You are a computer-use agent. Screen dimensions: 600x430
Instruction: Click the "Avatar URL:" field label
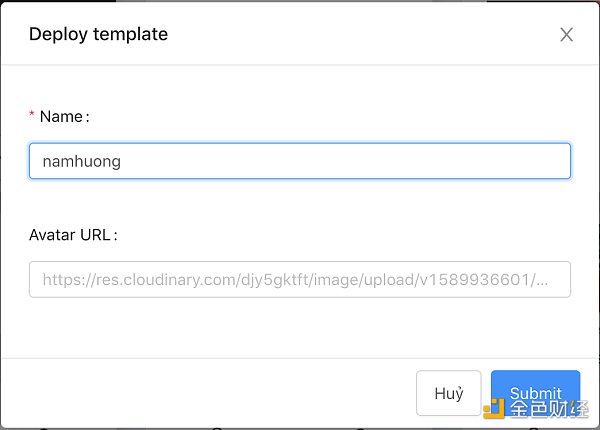(x=73, y=235)
